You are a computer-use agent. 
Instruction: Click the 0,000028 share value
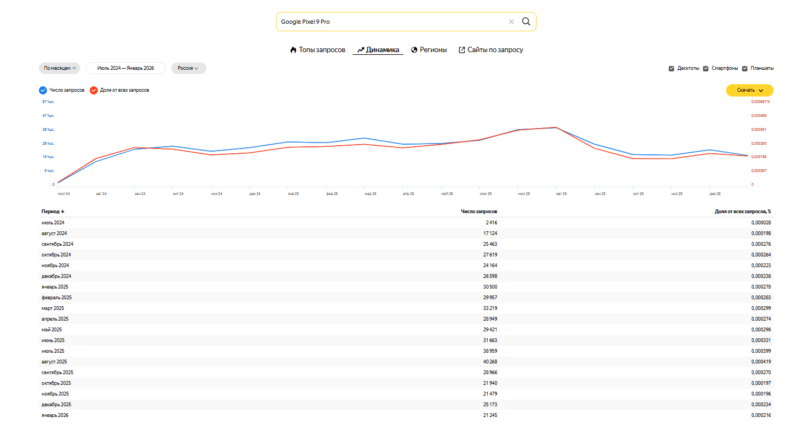point(761,223)
